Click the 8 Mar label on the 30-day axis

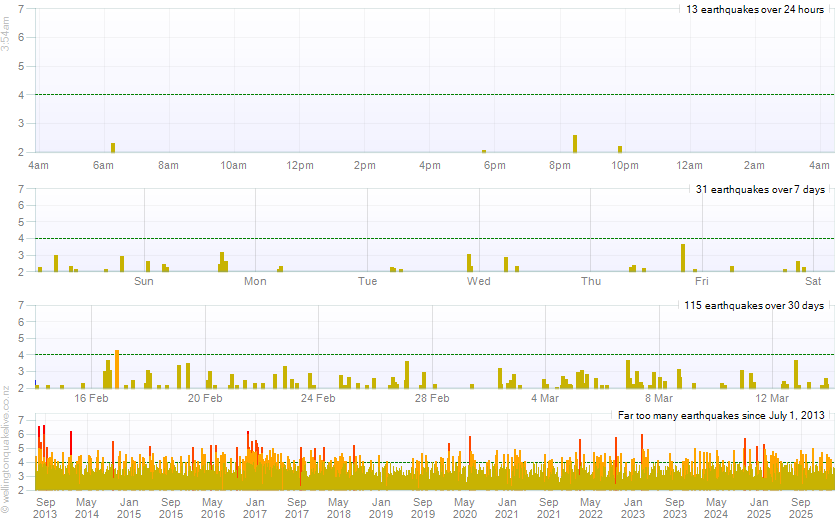click(658, 398)
